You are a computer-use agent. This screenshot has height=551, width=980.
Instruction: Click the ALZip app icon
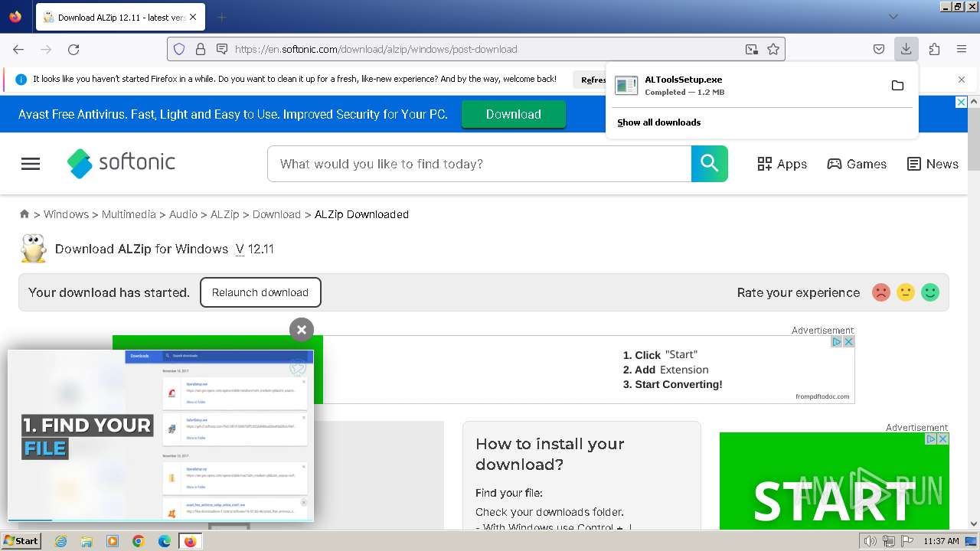[33, 249]
